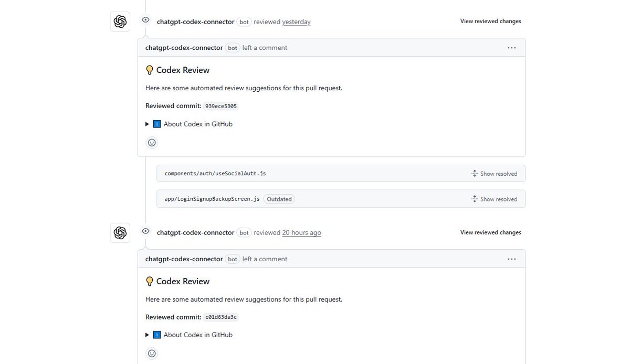Click the 20 hours ago timestamp link

(301, 233)
